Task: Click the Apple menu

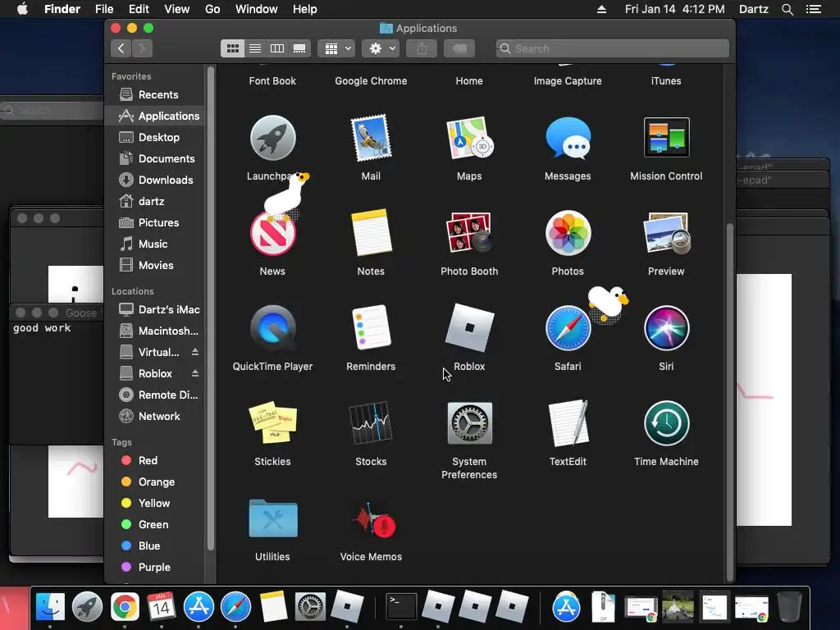Action: [x=22, y=9]
